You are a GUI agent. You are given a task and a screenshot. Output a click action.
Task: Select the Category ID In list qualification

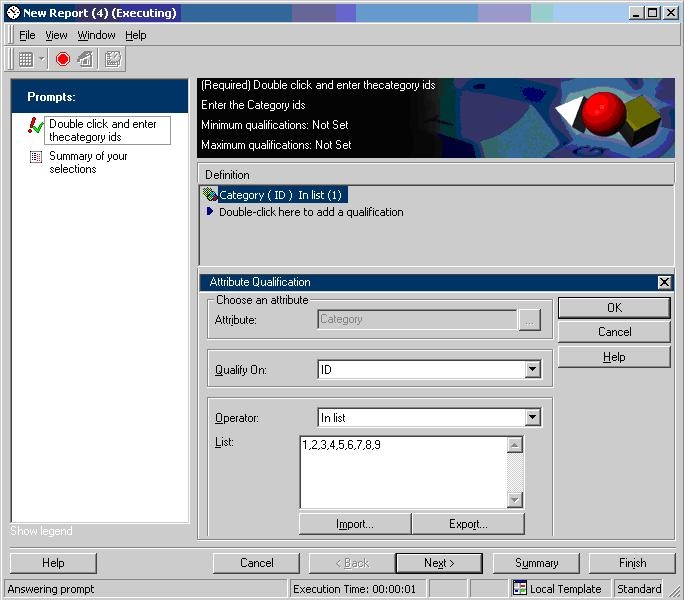[x=280, y=195]
